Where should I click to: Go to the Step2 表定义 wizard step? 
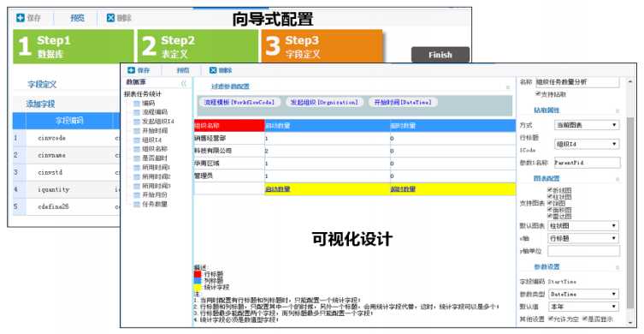pos(198,46)
